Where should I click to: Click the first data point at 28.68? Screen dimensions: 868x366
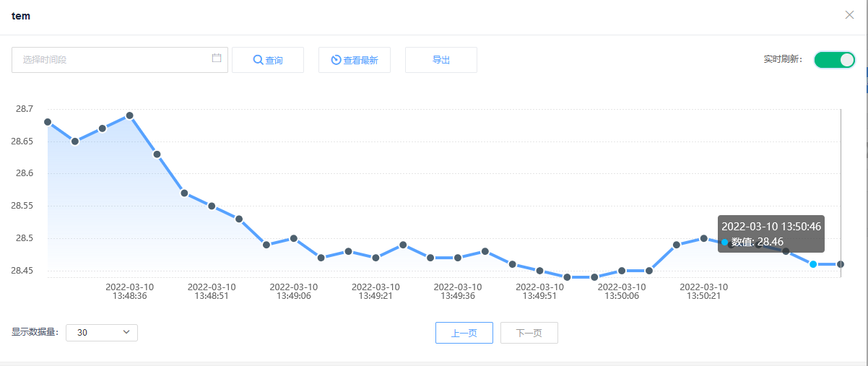pyautogui.click(x=48, y=122)
